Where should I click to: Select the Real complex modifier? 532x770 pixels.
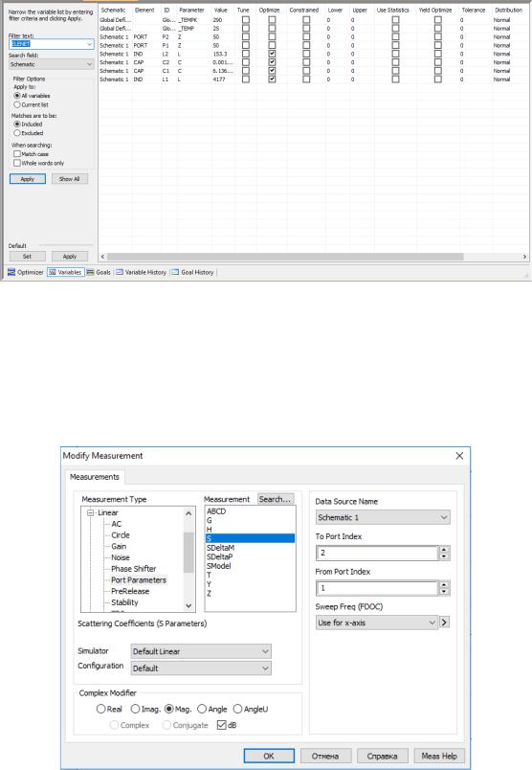point(101,709)
